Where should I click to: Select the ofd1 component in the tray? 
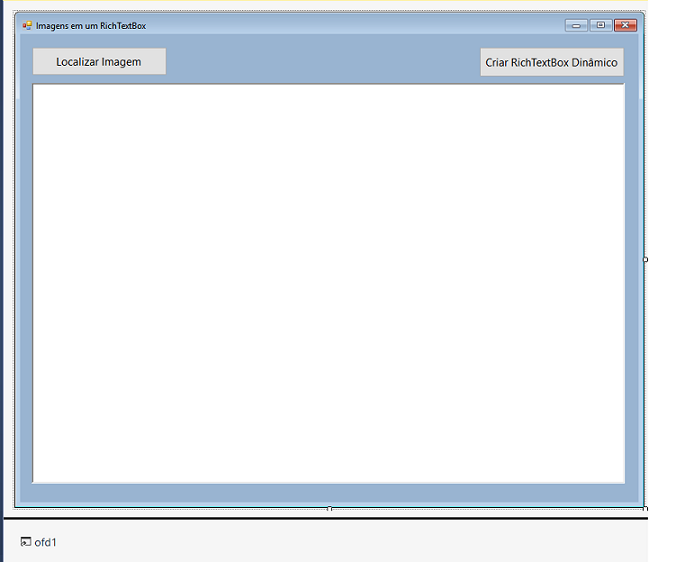click(38, 542)
